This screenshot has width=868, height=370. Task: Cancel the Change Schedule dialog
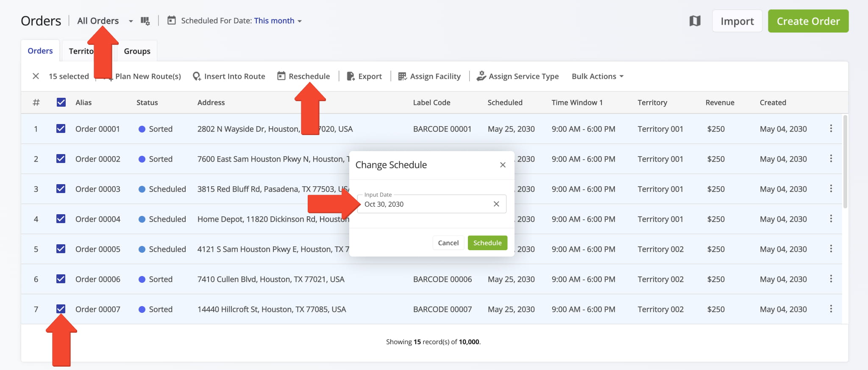pos(448,243)
